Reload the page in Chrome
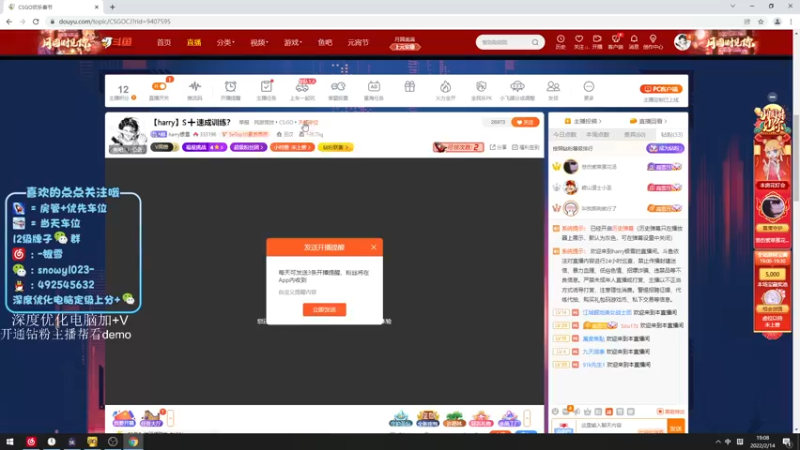Screen dimensions: 800x450 pyautogui.click(x=36, y=21)
